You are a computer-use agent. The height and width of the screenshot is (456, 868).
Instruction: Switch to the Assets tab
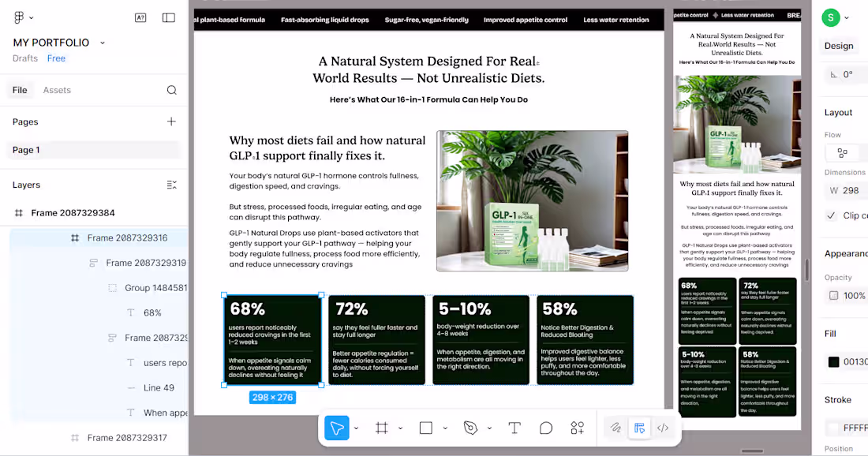56,89
